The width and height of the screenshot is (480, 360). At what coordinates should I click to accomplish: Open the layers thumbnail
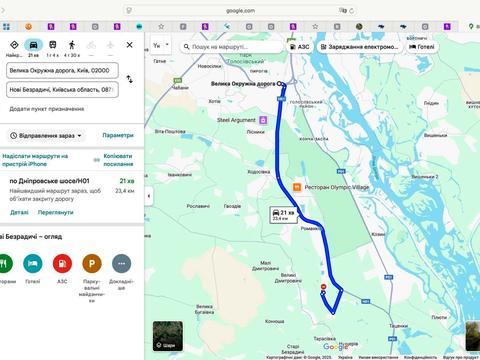click(168, 336)
